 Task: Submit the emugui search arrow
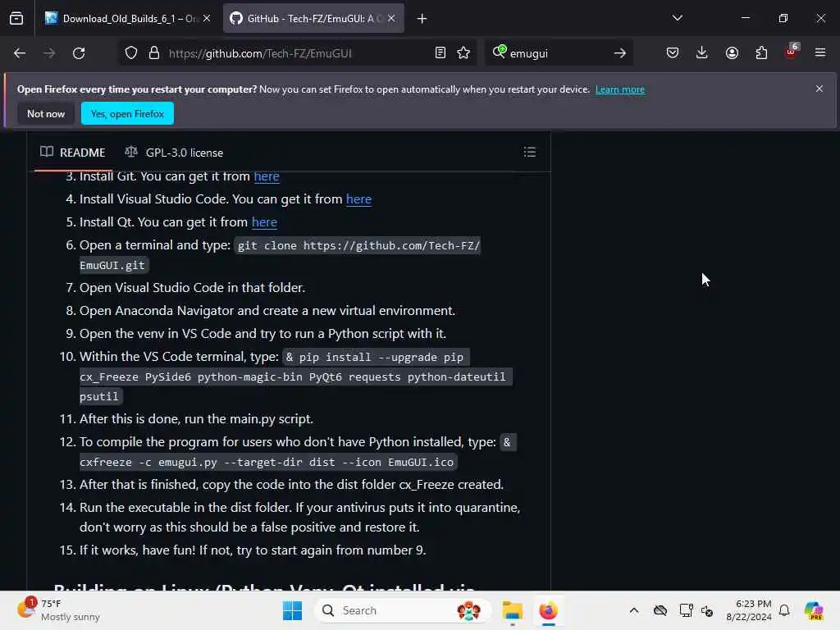click(620, 53)
